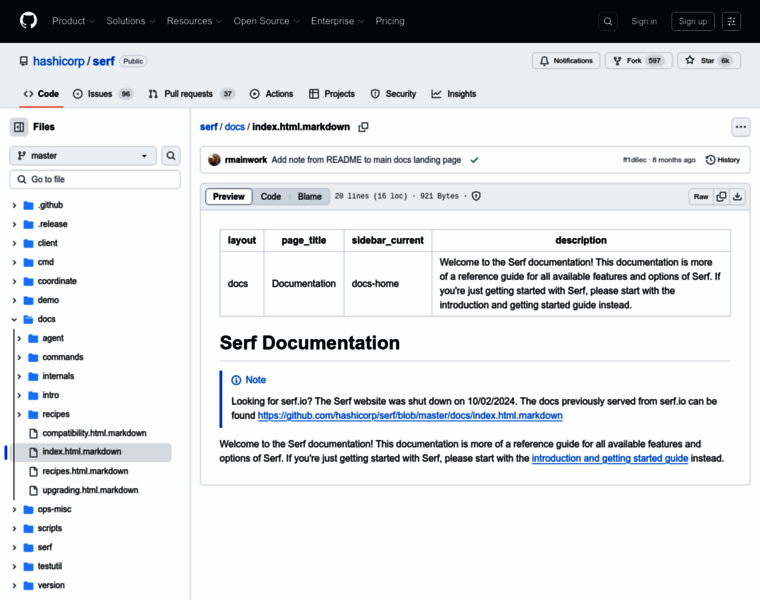Screen dimensions: 760x600
Task: Click the GitHub logo icon
Action: 28,21
